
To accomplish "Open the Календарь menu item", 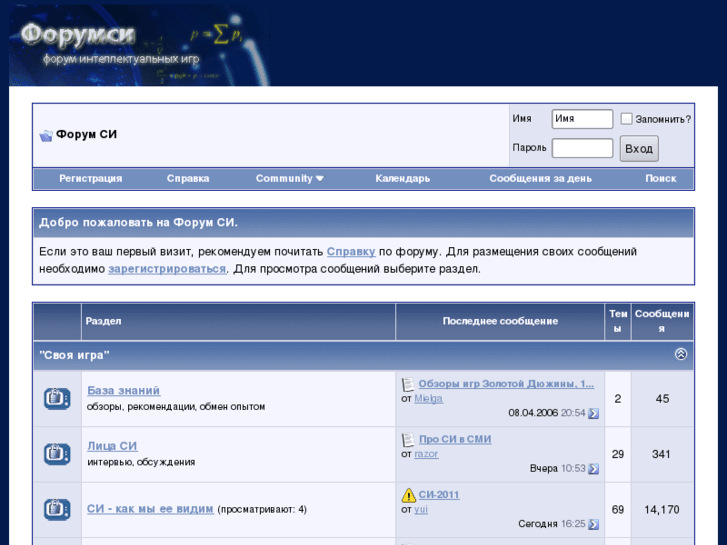I will (x=402, y=179).
